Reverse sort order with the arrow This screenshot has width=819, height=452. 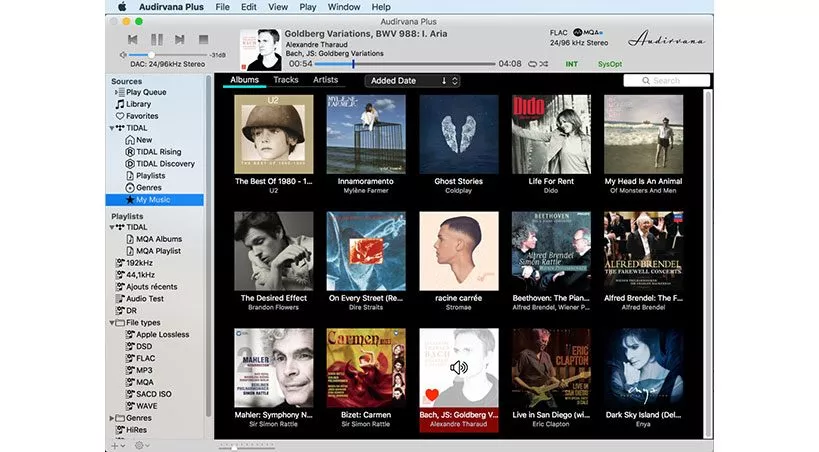tap(444, 80)
